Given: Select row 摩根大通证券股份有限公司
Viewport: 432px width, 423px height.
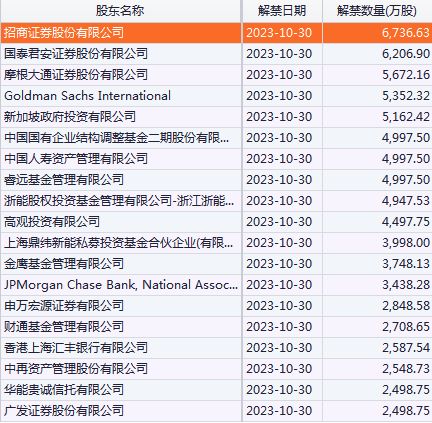Looking at the screenshot, I should click(x=216, y=75).
